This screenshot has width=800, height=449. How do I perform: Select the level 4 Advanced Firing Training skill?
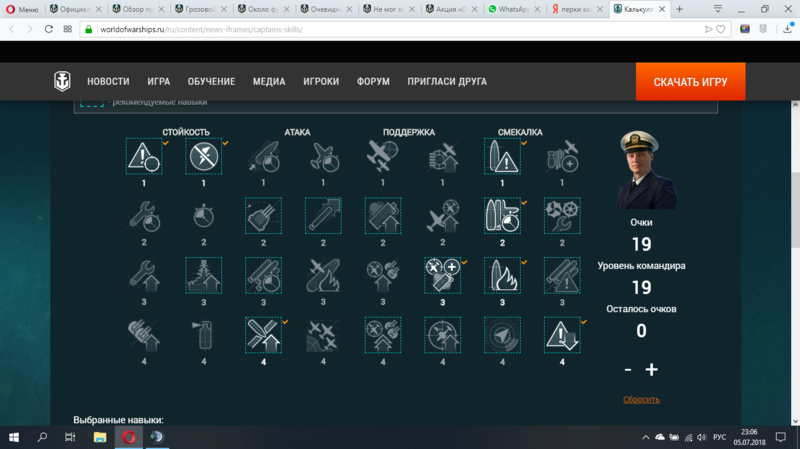383,335
